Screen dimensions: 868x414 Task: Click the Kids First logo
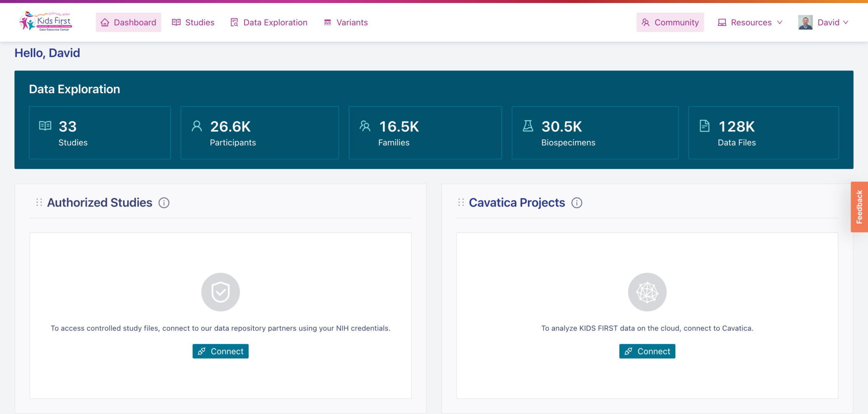(x=46, y=22)
